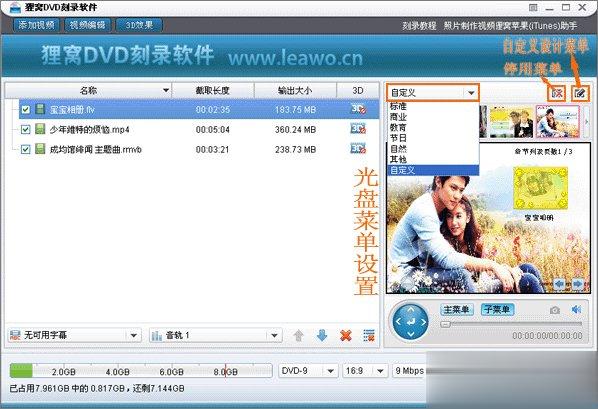
Task: Open the 无可用字幕 subtitle dropdown
Action: (74, 335)
